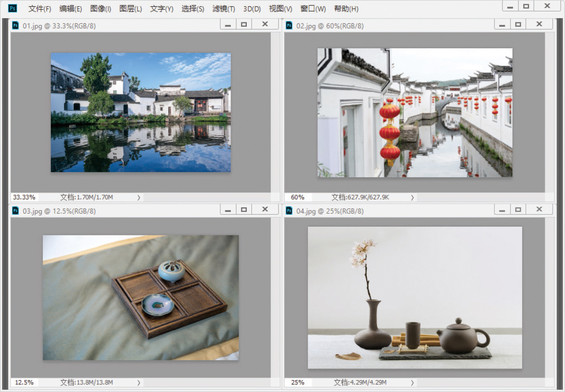
Task: Open the 帮助(H) menu
Action: tap(346, 9)
